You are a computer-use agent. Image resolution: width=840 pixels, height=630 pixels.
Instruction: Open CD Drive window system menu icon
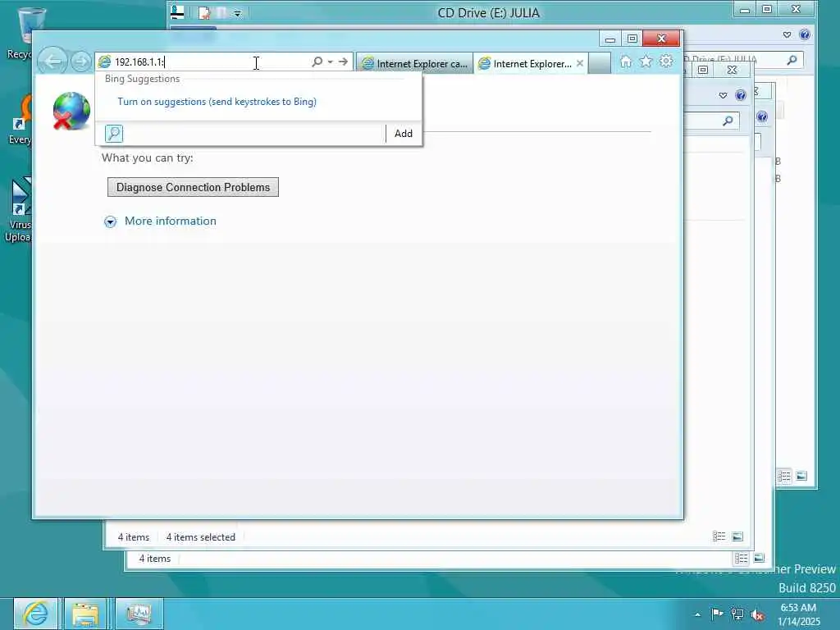pos(177,13)
